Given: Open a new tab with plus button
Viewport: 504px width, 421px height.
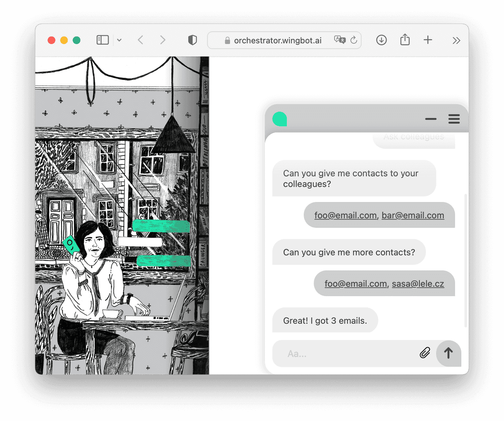Looking at the screenshot, I should click(428, 40).
